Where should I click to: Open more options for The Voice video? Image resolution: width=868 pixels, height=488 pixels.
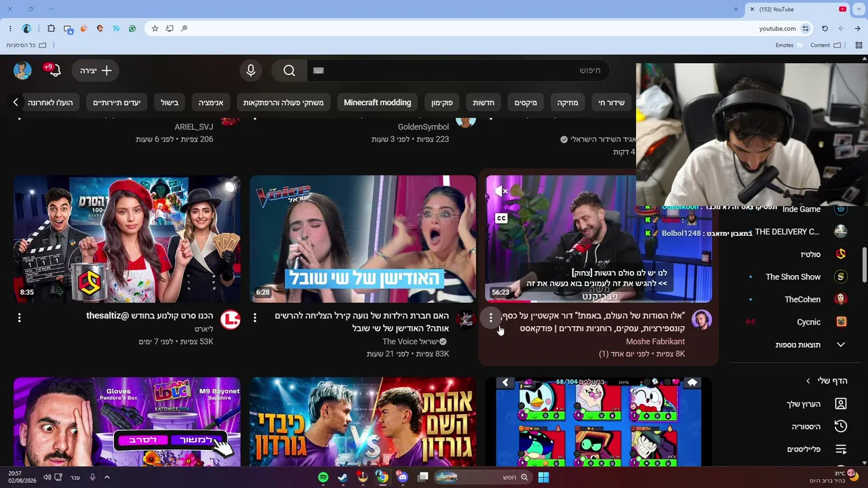click(255, 317)
